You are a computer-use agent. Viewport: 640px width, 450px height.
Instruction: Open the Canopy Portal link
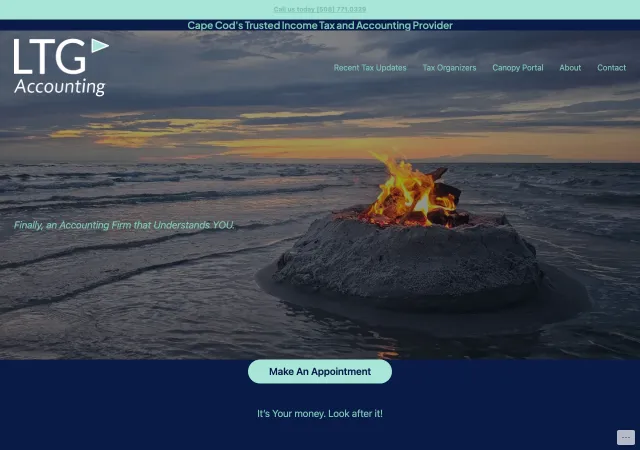pyautogui.click(x=518, y=68)
